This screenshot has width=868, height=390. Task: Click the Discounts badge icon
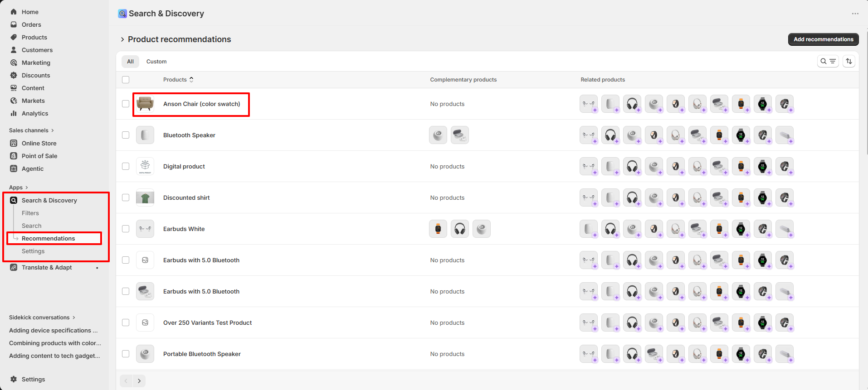pos(14,75)
